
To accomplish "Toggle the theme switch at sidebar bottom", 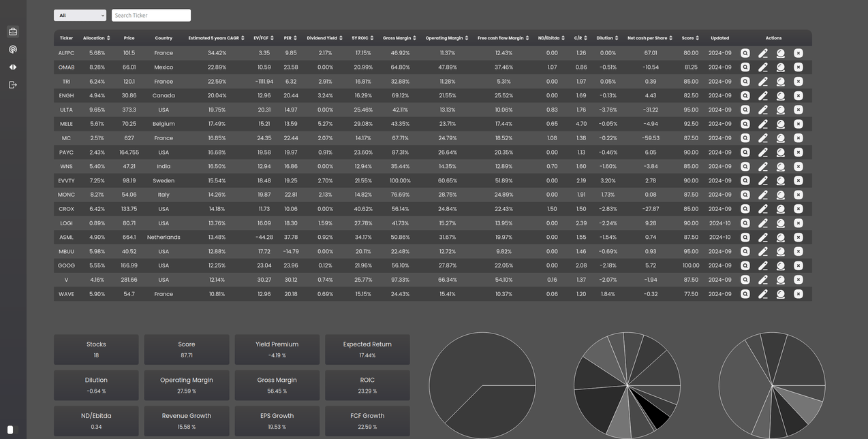I will click(10, 429).
